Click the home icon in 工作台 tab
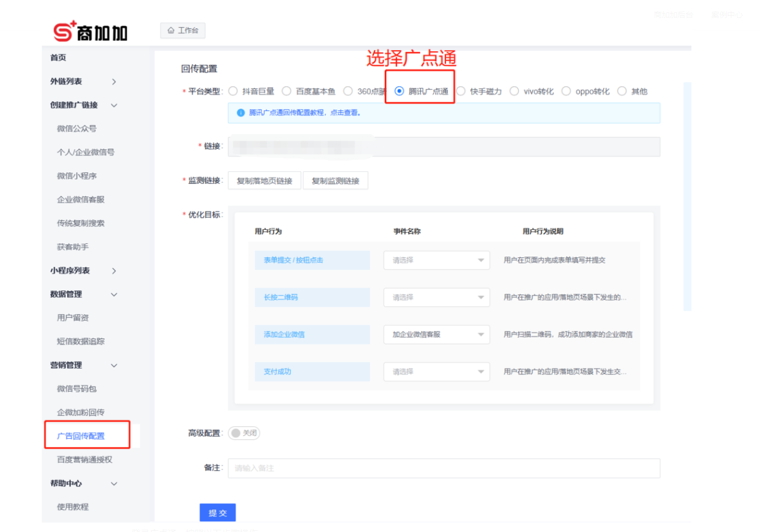Viewport: 761px width, 532px height. point(171,30)
